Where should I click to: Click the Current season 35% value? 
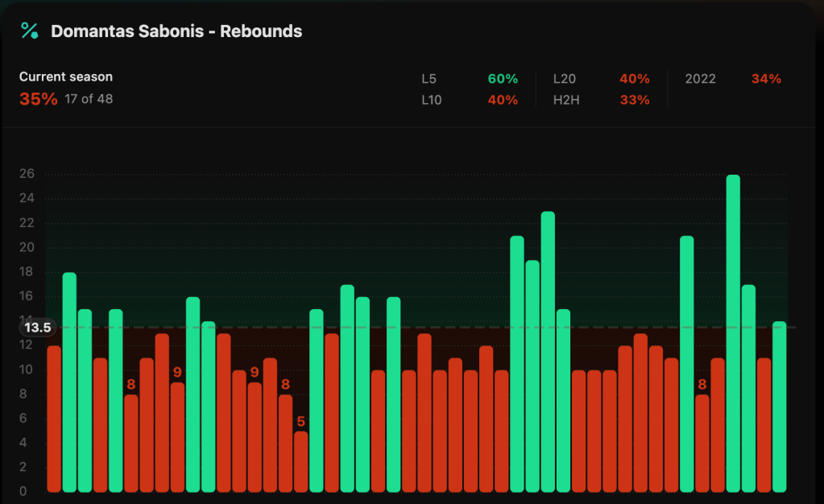[x=38, y=99]
